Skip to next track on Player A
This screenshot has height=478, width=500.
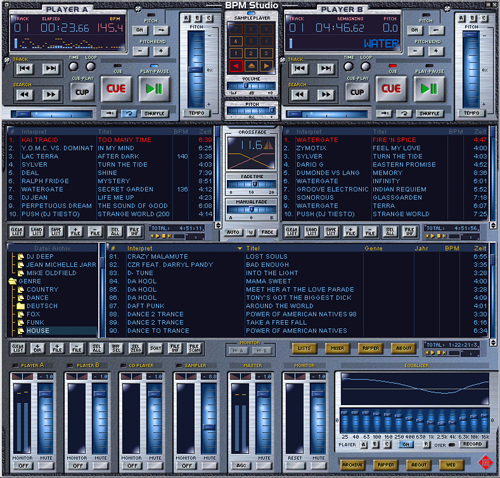[51, 69]
